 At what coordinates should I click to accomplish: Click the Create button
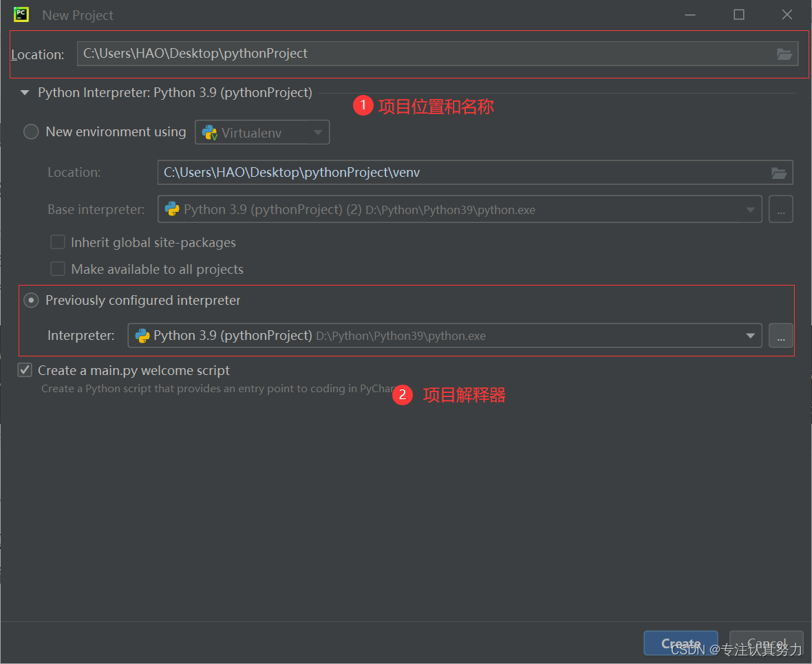pos(681,643)
